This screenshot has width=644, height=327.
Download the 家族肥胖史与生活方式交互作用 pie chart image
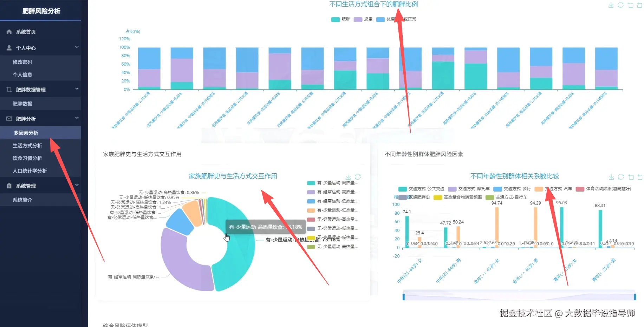tap(348, 177)
